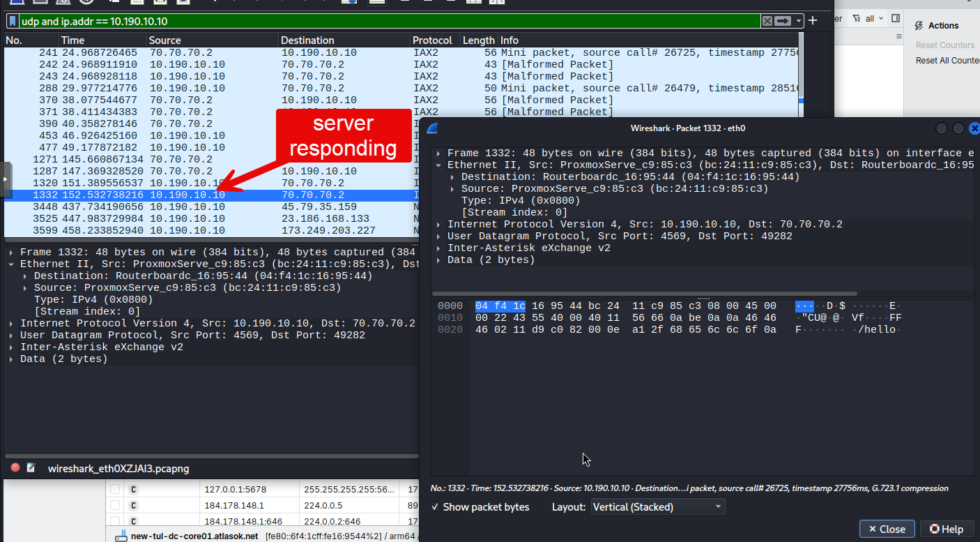Open the display filter history dropdown
This screenshot has height=542, width=980.
coord(799,21)
